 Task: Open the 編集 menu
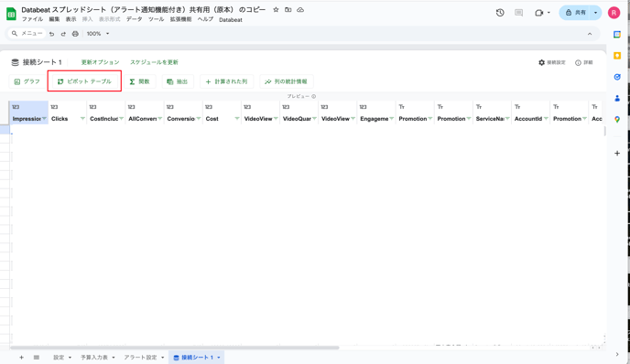[54, 19]
